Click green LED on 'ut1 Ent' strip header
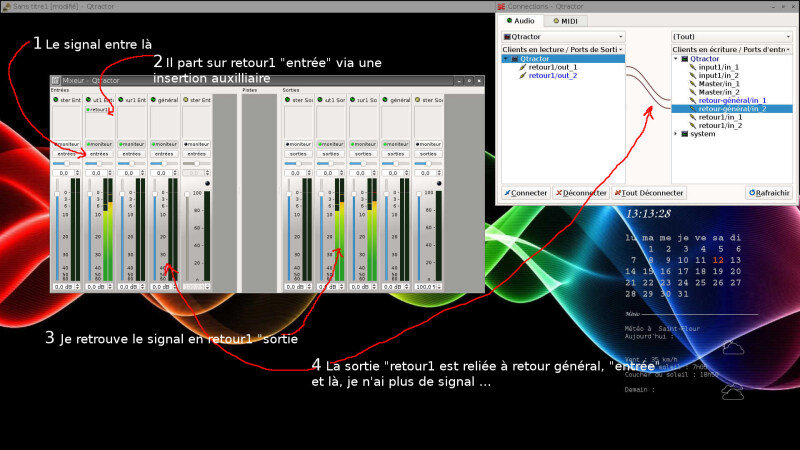This screenshot has height=450, width=800. click(88, 100)
